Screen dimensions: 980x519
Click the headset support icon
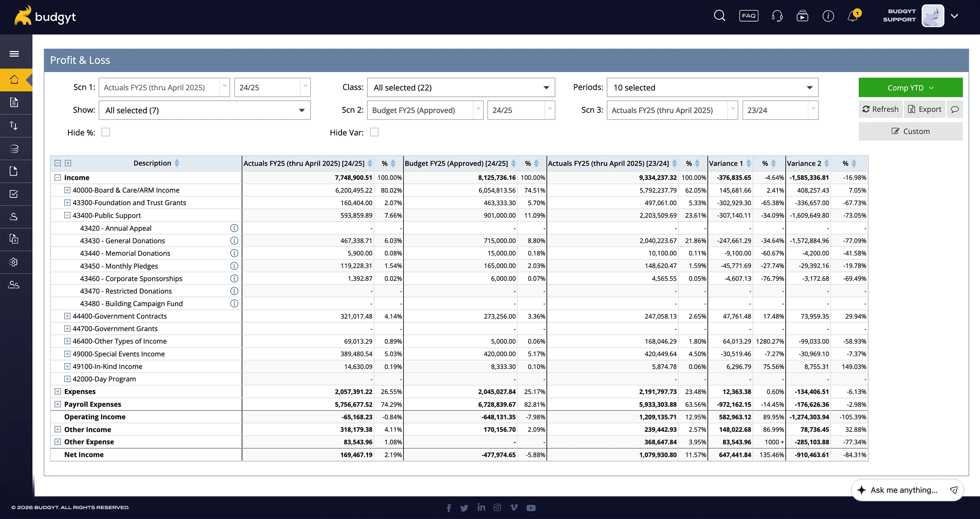tap(777, 16)
